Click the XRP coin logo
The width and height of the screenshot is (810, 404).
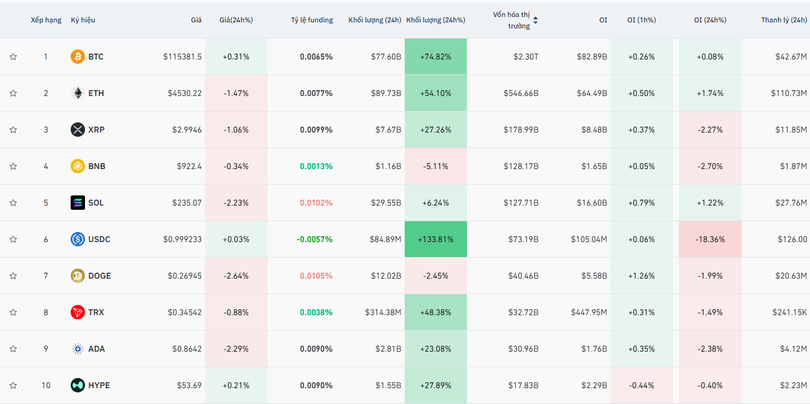77,130
